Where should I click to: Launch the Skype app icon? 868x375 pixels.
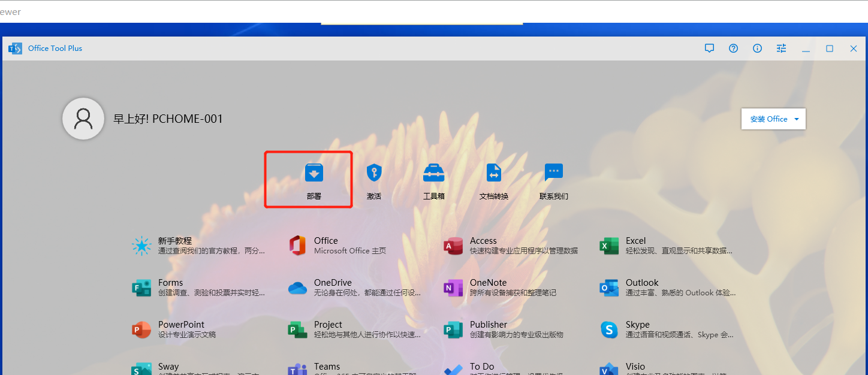(609, 329)
